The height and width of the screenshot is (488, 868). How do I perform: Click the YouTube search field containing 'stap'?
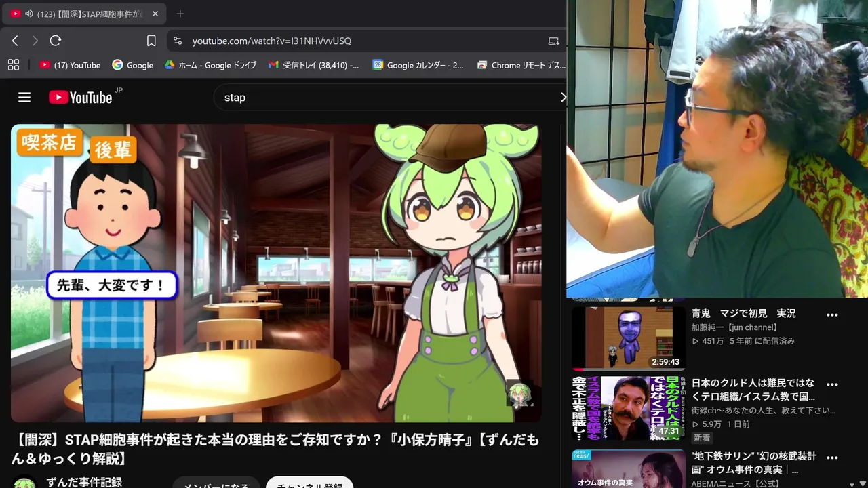[390, 98]
